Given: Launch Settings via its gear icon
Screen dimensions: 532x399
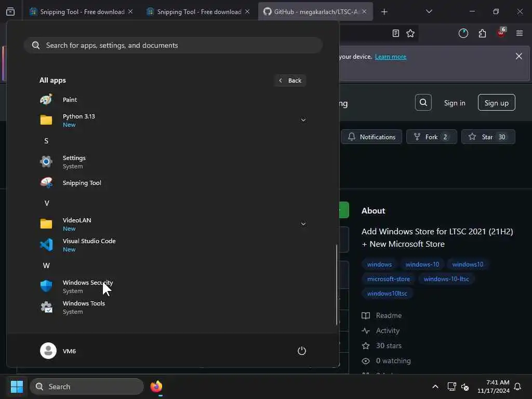Looking at the screenshot, I should [46, 162].
